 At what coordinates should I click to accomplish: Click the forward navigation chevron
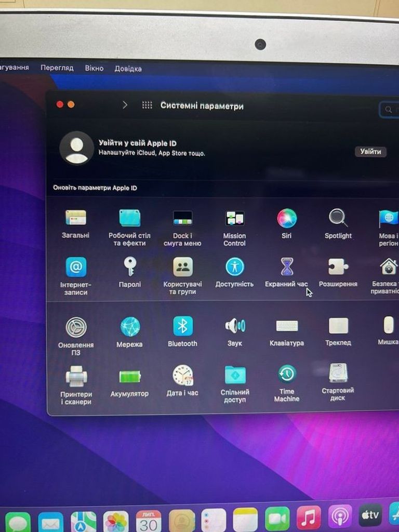(x=125, y=105)
